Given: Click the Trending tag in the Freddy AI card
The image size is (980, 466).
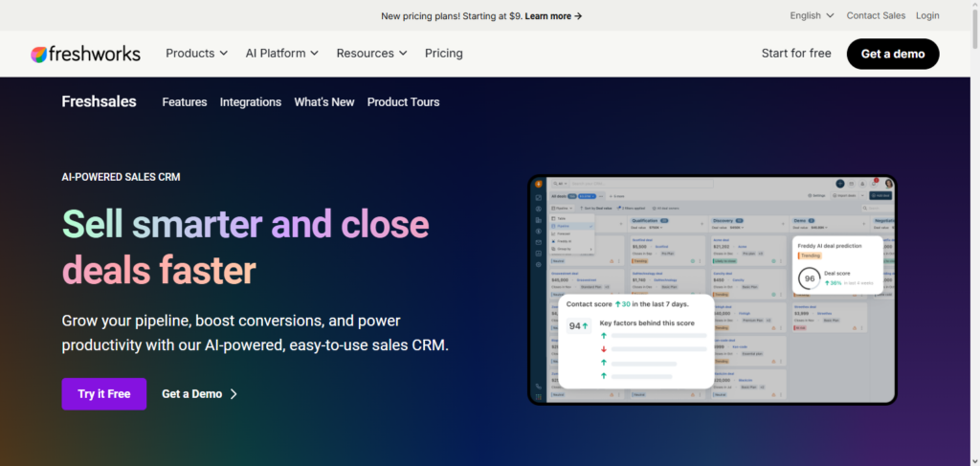Looking at the screenshot, I should 810,255.
